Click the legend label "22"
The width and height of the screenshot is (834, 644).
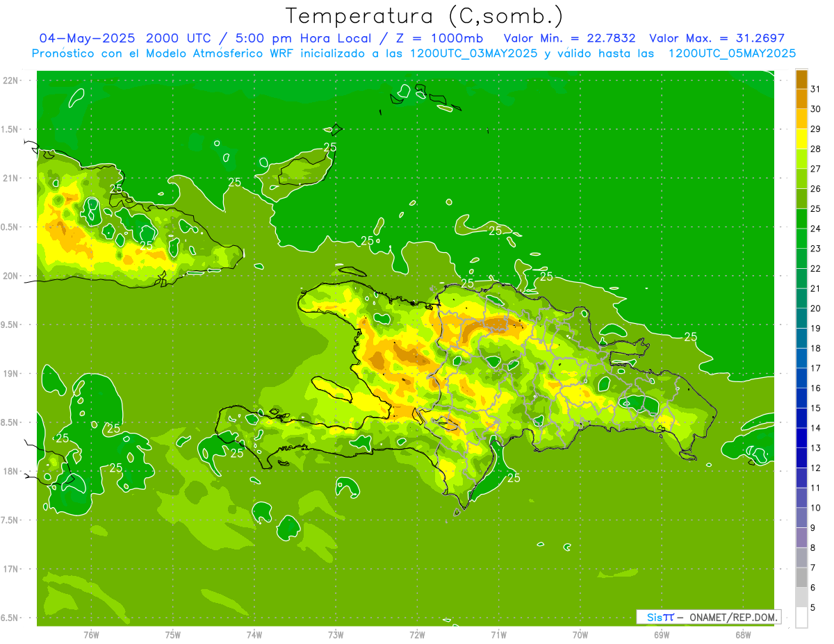815,269
